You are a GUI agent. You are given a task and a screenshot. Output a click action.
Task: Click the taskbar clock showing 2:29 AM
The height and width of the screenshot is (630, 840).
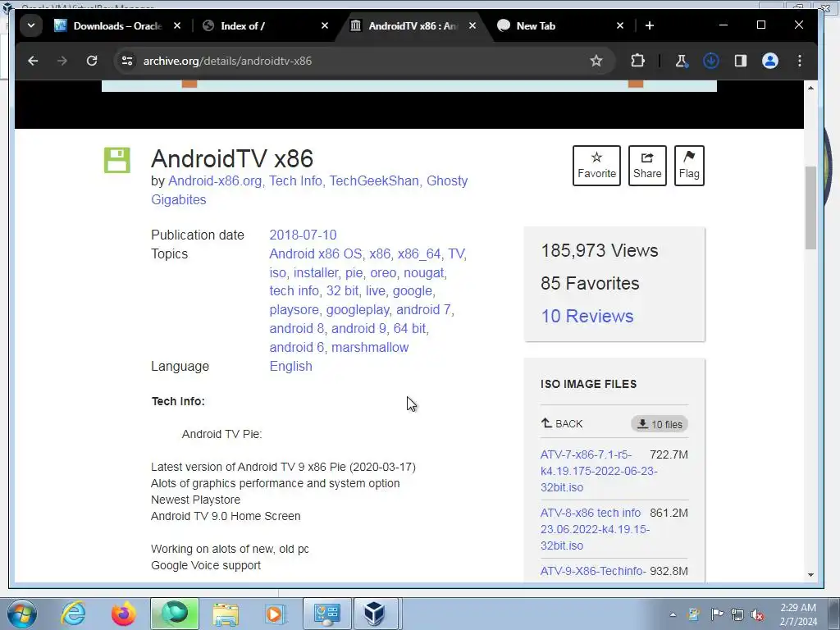point(798,614)
